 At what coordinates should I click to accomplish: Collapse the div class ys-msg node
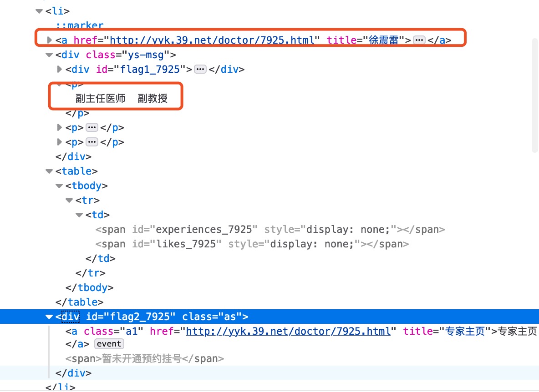pyautogui.click(x=49, y=55)
